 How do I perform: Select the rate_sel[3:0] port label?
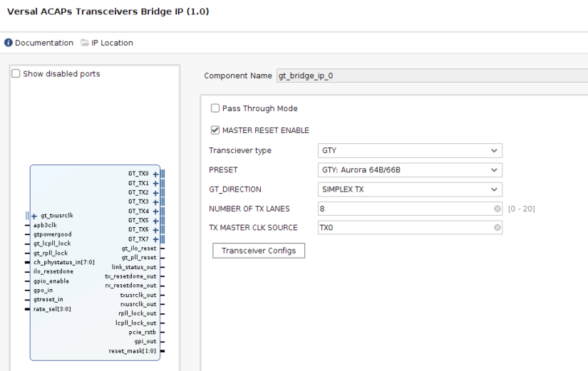pos(52,309)
